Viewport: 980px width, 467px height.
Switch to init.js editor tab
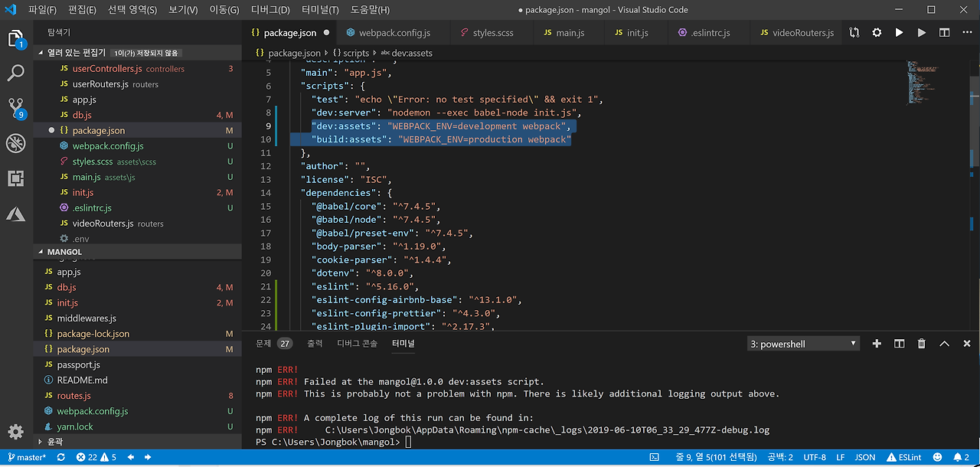click(637, 33)
